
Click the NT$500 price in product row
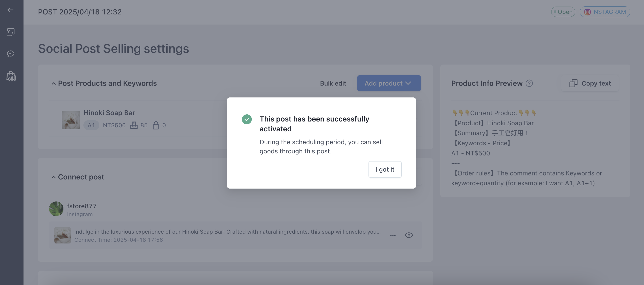coord(114,125)
